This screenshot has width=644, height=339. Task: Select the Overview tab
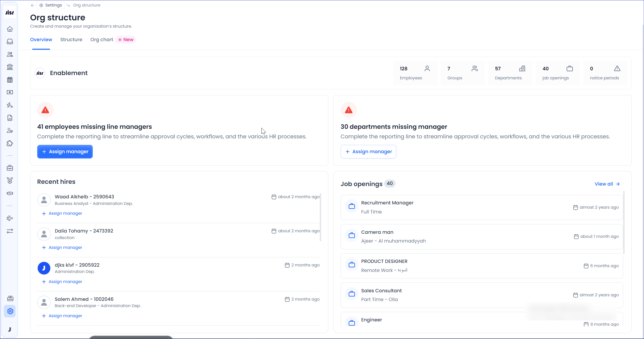[x=41, y=39]
